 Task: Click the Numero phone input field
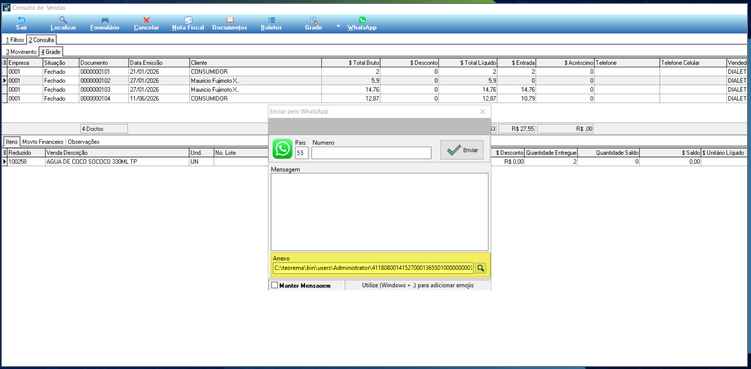click(371, 153)
